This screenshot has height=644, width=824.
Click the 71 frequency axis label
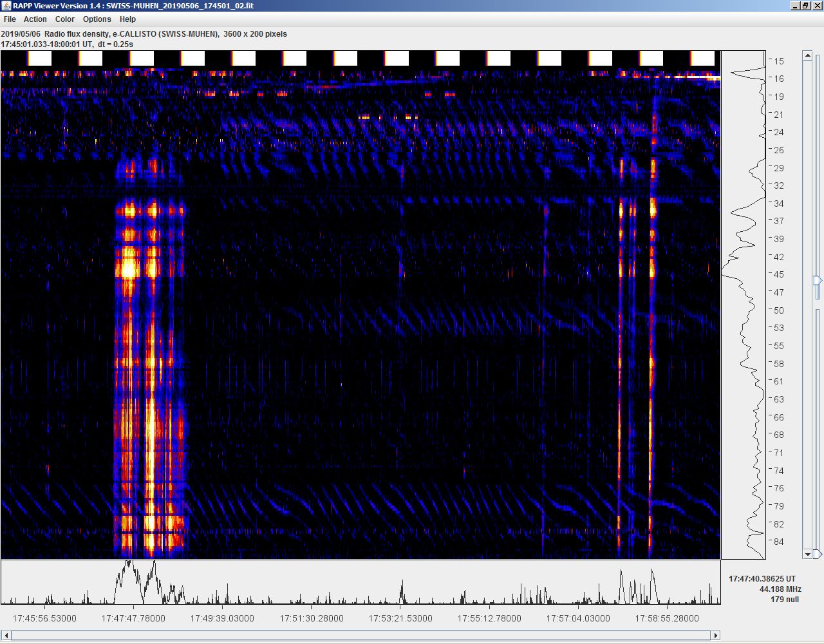coord(779,453)
